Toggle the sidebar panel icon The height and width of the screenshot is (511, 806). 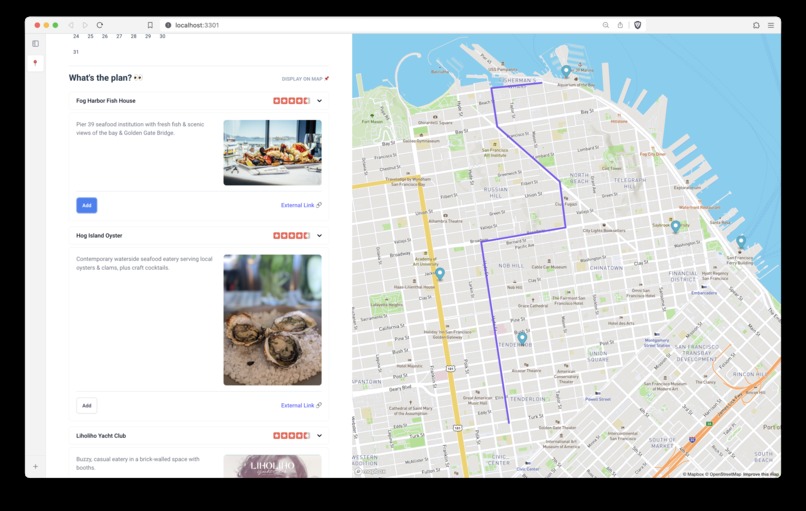point(35,44)
